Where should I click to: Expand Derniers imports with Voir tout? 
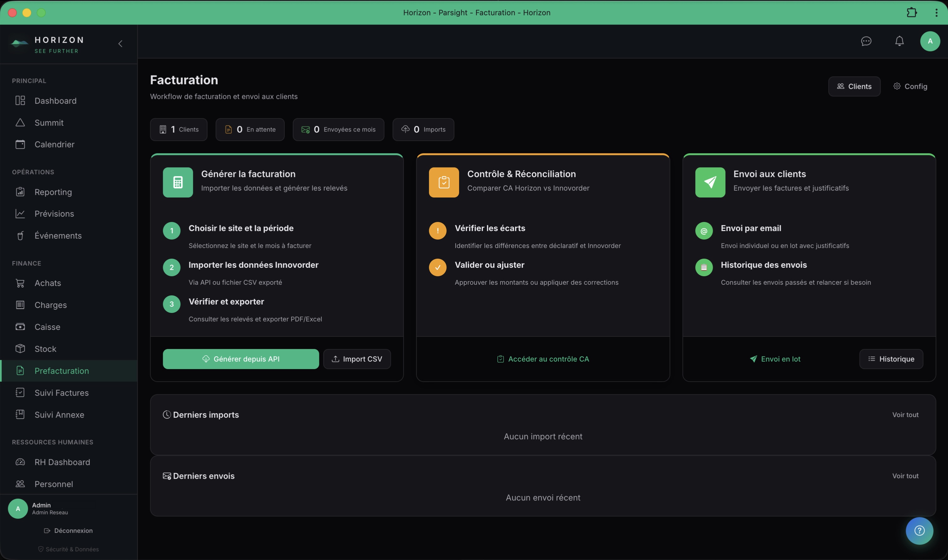[905, 414]
